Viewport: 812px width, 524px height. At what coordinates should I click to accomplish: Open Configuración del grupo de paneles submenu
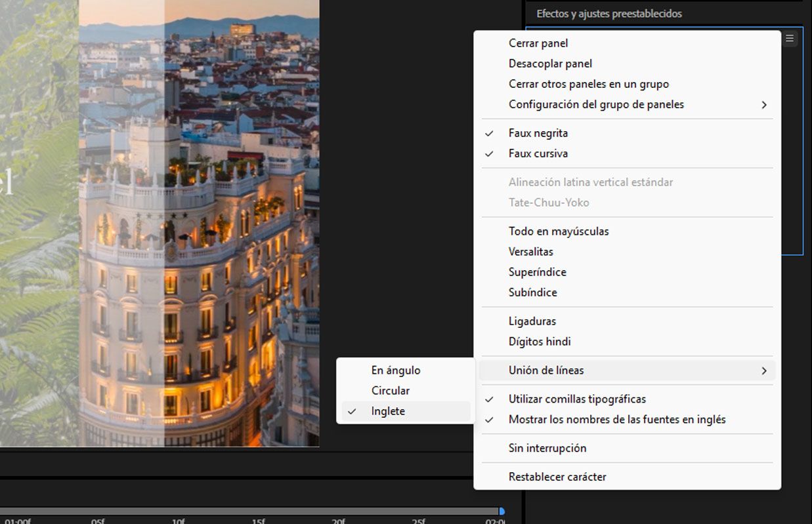coord(596,104)
